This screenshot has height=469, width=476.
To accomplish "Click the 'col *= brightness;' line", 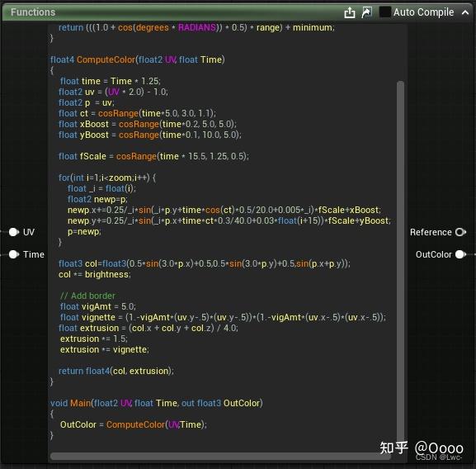I will (x=95, y=274).
